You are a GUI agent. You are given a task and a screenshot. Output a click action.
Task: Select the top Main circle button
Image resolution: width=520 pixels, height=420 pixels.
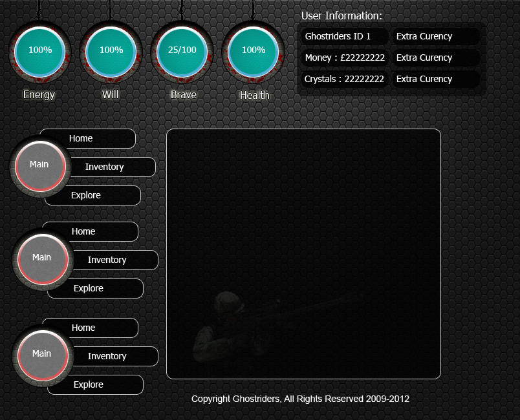40,165
